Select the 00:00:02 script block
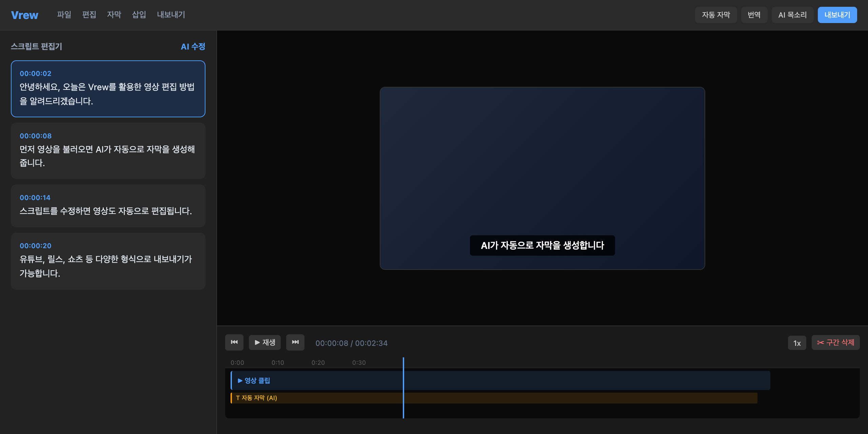 tap(108, 89)
